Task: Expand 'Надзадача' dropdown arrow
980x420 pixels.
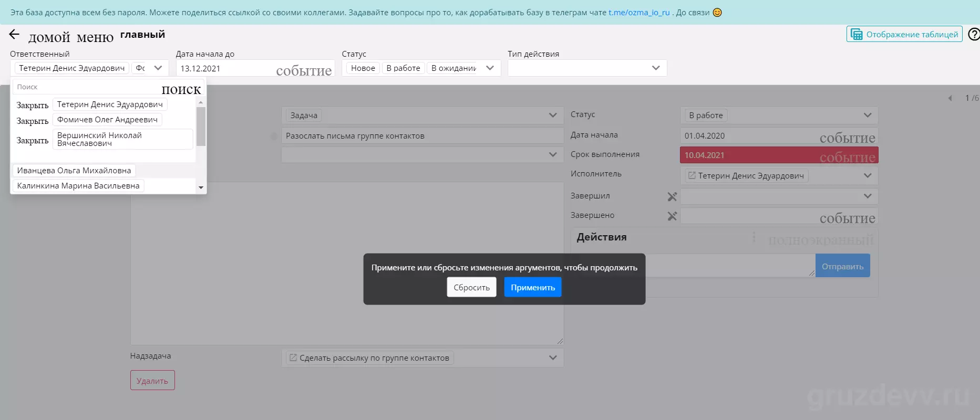Action: pos(553,358)
